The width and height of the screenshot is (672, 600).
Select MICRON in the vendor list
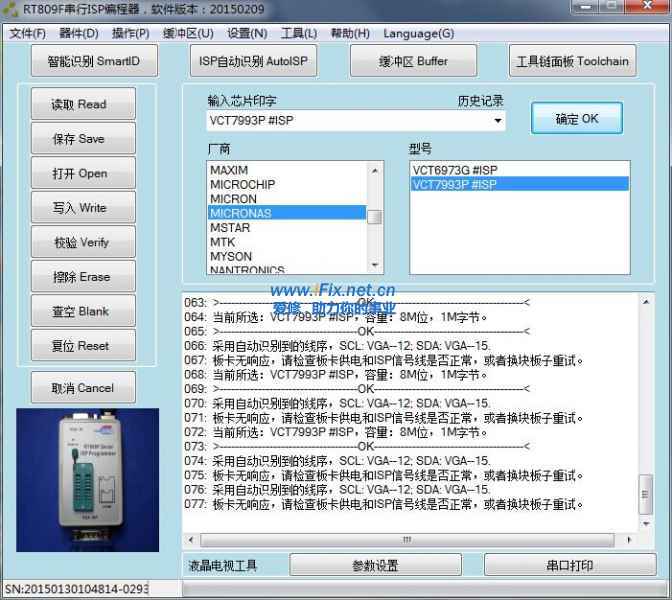(287, 199)
